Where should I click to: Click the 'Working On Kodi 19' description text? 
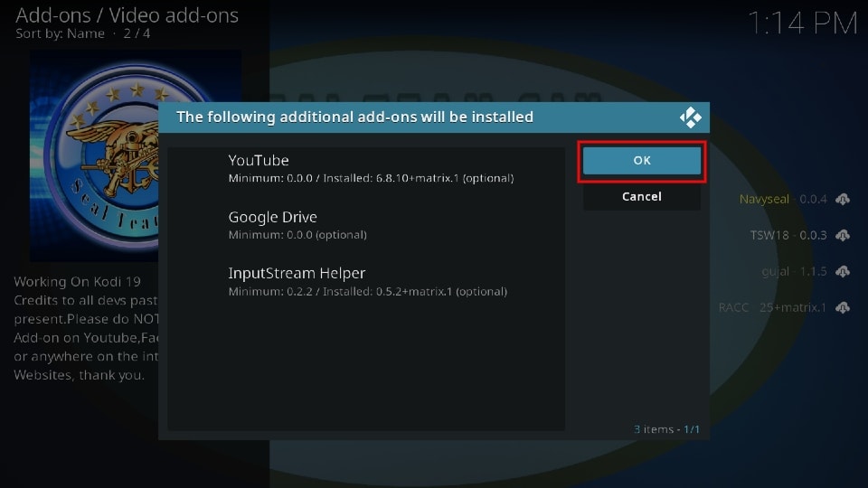(77, 282)
